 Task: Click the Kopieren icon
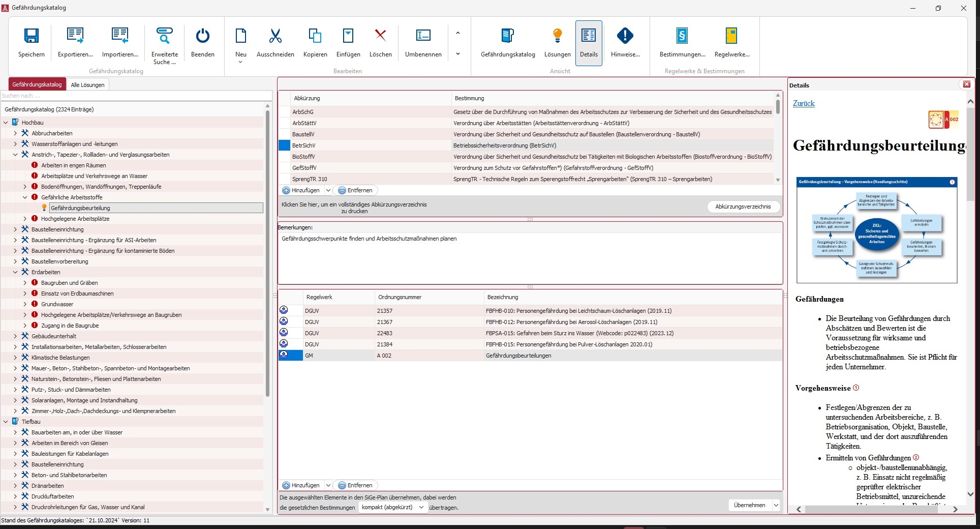315,36
